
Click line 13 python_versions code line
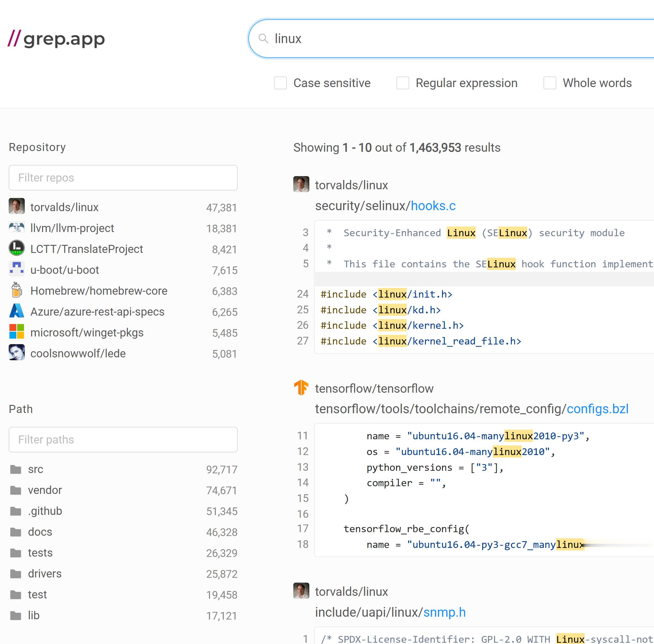(x=435, y=468)
